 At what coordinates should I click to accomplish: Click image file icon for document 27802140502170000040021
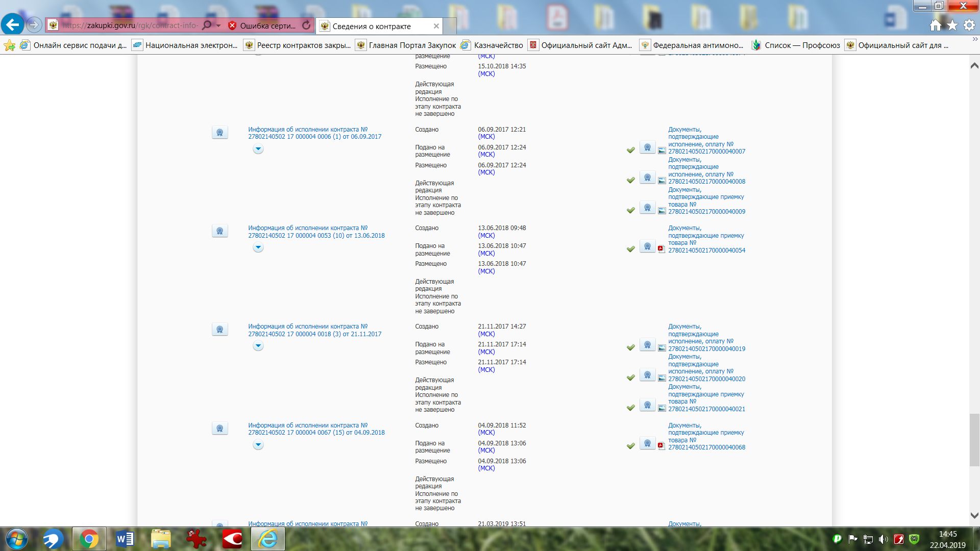pyautogui.click(x=661, y=408)
